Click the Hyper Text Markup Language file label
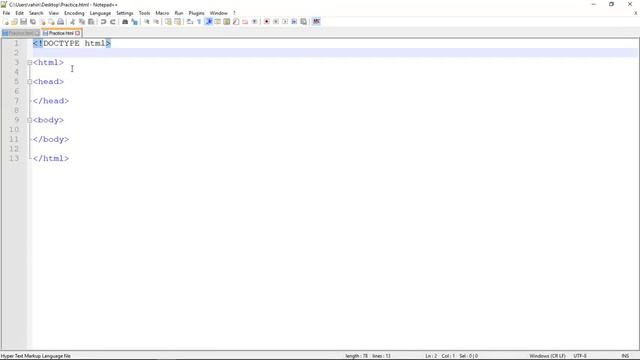The height and width of the screenshot is (360, 640). click(36, 356)
